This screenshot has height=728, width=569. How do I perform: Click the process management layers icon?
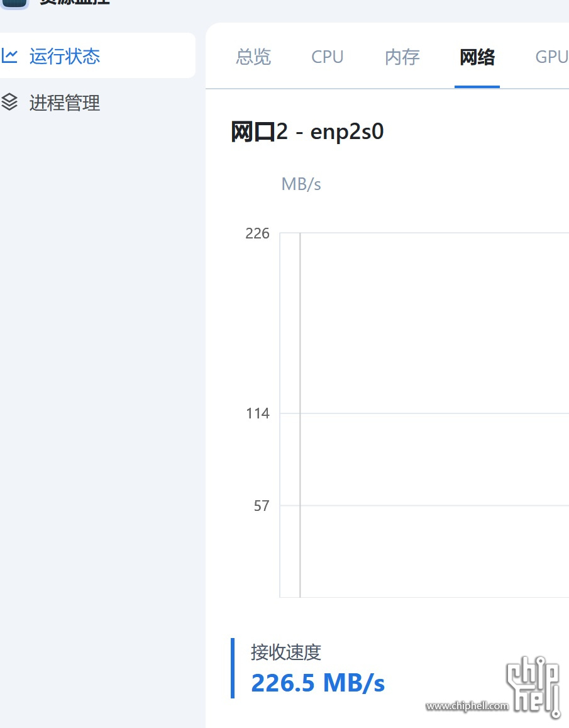tap(9, 102)
